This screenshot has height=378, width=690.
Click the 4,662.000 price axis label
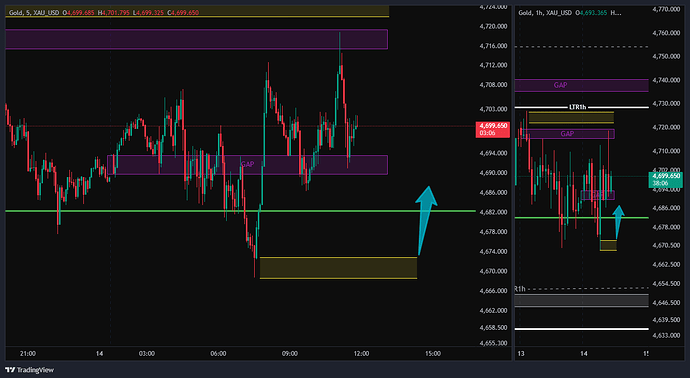pos(493,310)
